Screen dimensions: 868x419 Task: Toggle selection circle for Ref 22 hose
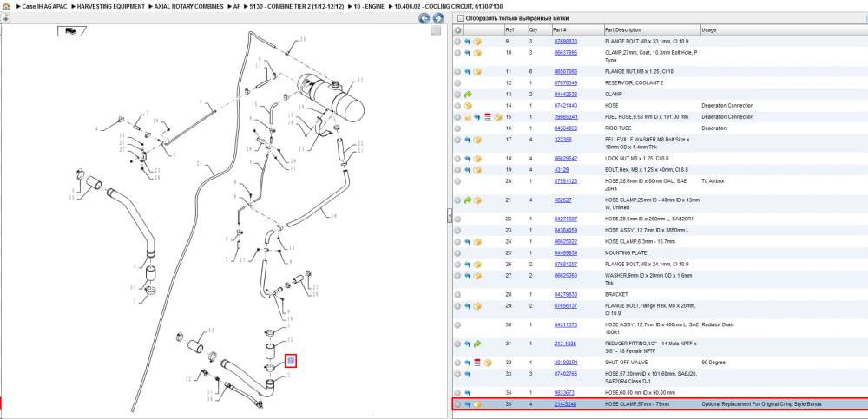(x=457, y=219)
